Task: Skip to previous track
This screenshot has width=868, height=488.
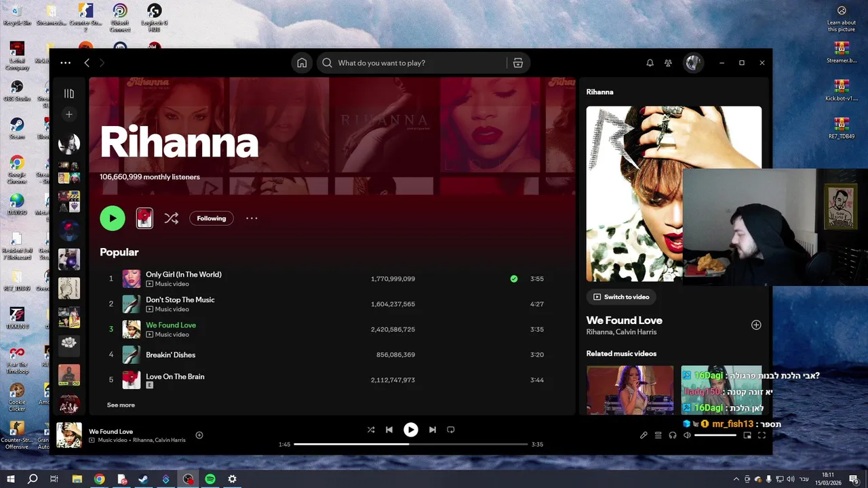Action: pos(389,430)
